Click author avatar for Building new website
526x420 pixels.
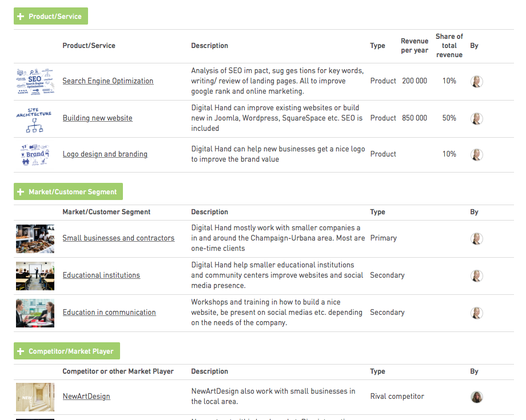click(x=477, y=118)
